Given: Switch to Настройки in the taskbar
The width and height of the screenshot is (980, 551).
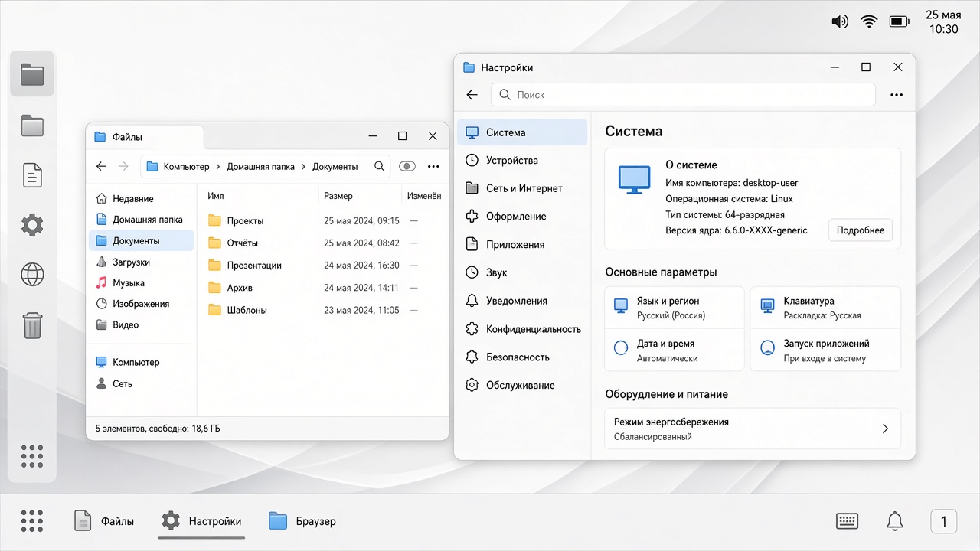Looking at the screenshot, I should (201, 521).
